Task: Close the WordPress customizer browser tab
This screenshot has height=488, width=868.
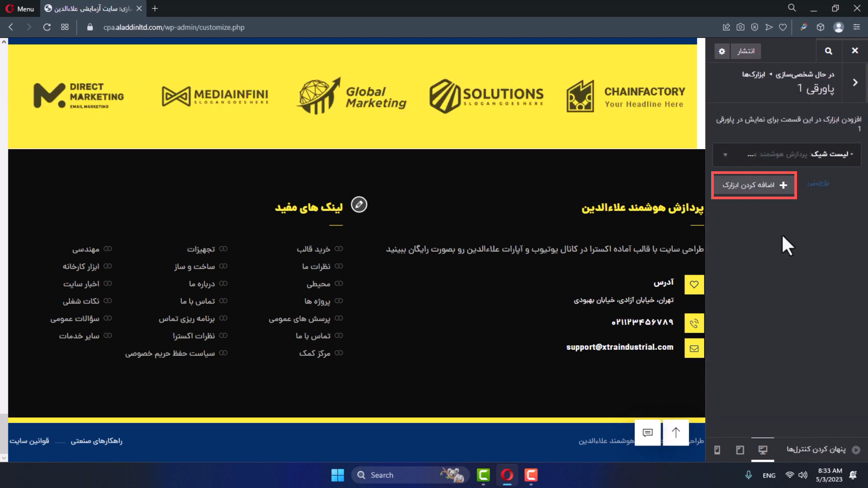Action: point(139,9)
